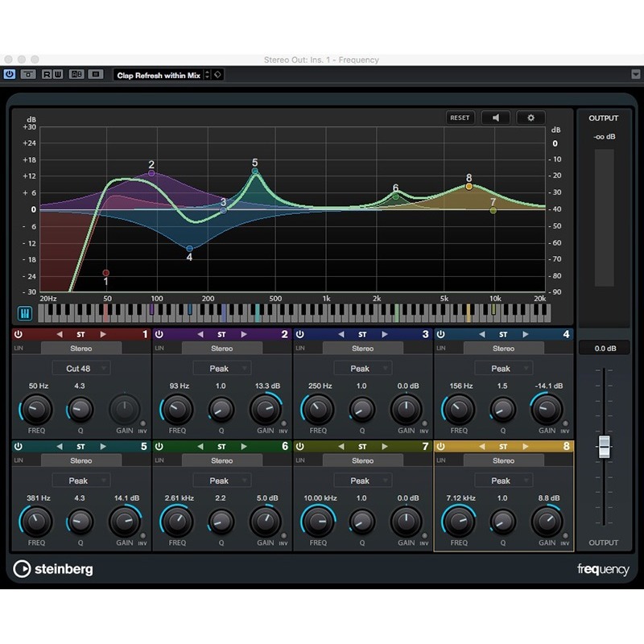
Task: Open band 3 Peak filter type dropdown
Action: pyautogui.click(x=363, y=369)
